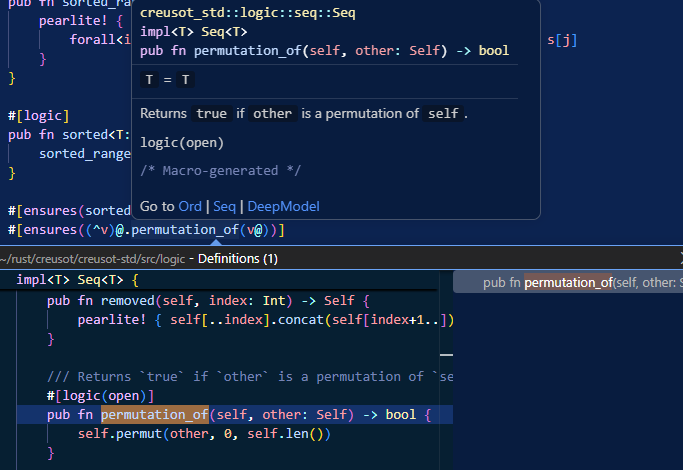683x470 pixels.
Task: Click creusot_std::logic::seq::Seq path in hover
Action: [x=247, y=13]
